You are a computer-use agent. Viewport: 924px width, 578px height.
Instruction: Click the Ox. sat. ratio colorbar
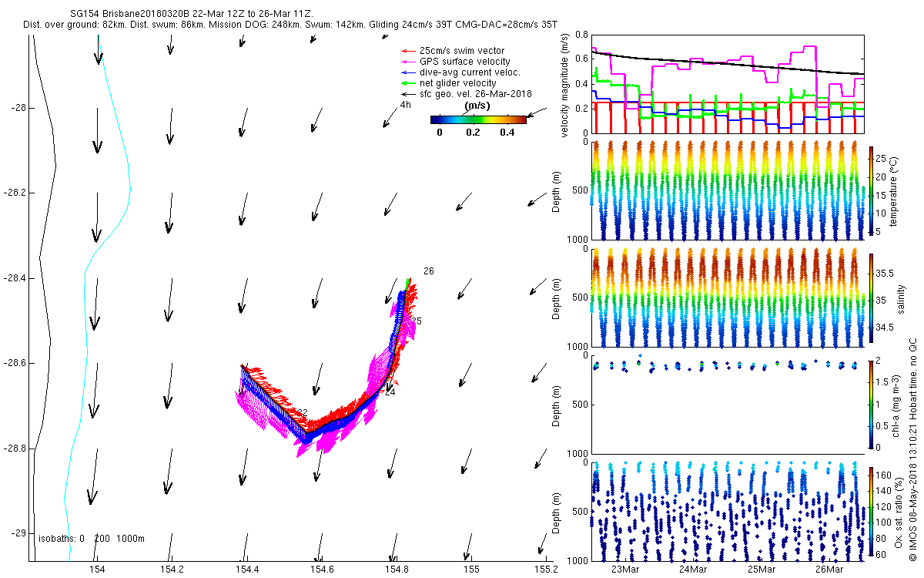pyautogui.click(x=871, y=510)
